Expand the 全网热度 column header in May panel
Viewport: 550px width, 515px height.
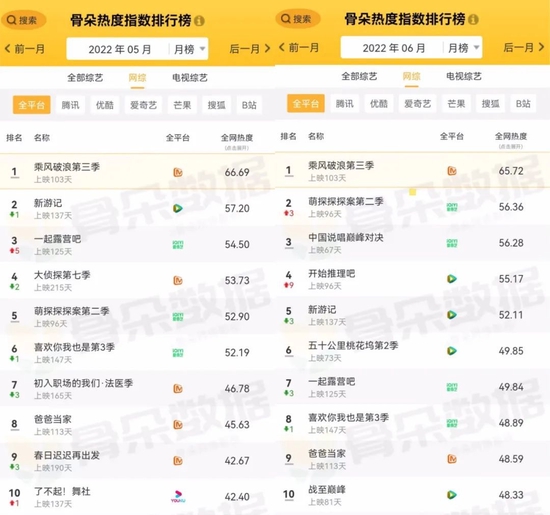(237, 141)
